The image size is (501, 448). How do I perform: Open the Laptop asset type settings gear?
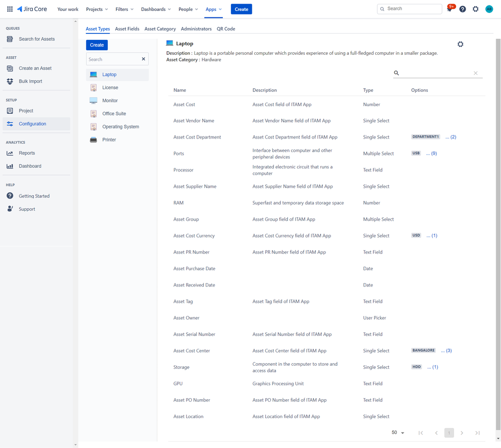coord(460,44)
